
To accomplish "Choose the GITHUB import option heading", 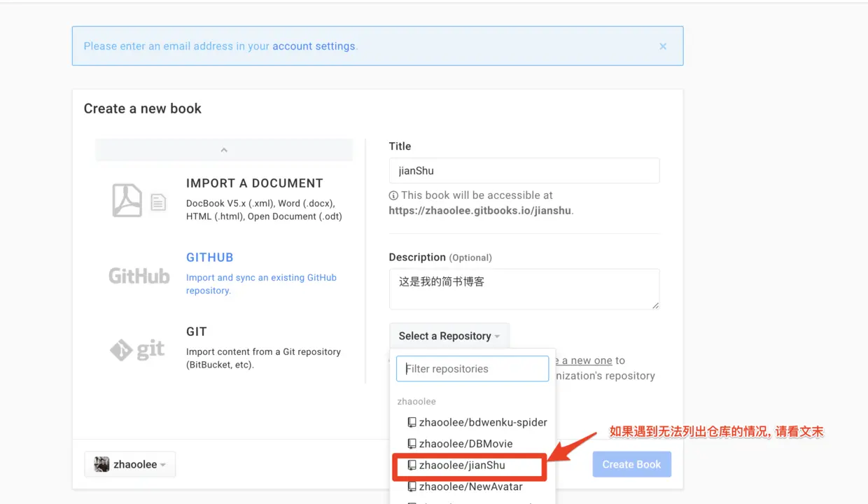I will 209,258.
